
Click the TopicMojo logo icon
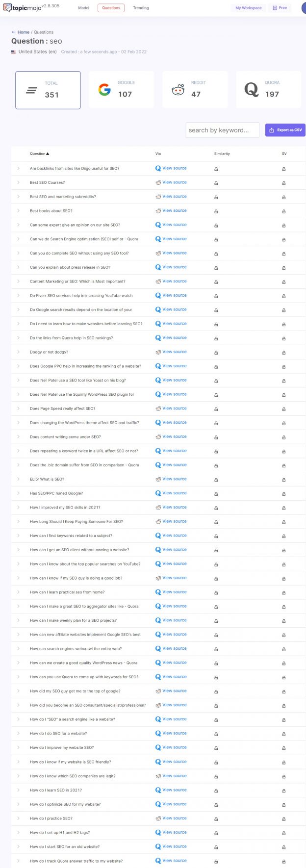point(7,7)
